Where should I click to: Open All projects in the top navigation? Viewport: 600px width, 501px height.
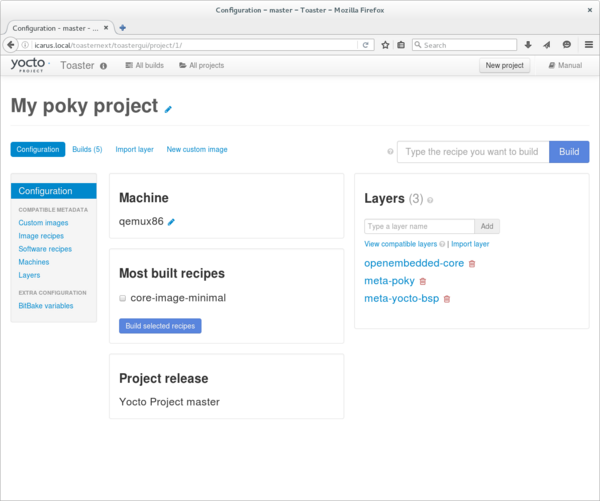(202, 65)
